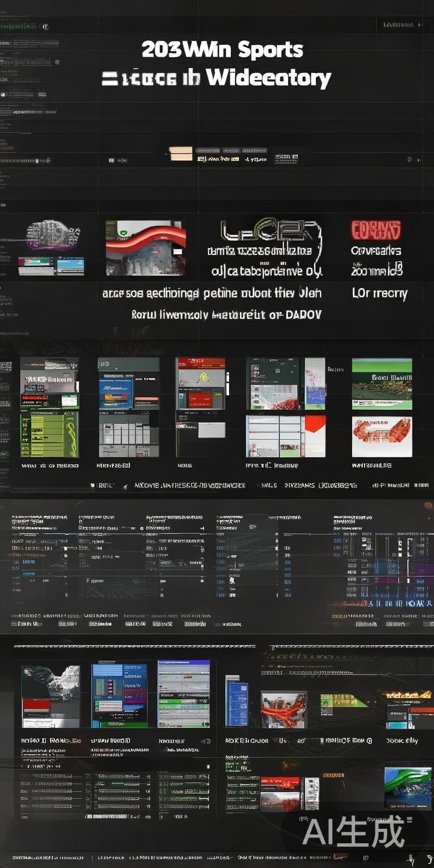Click the red neon logo above 'LOr rreory'

click(x=376, y=230)
